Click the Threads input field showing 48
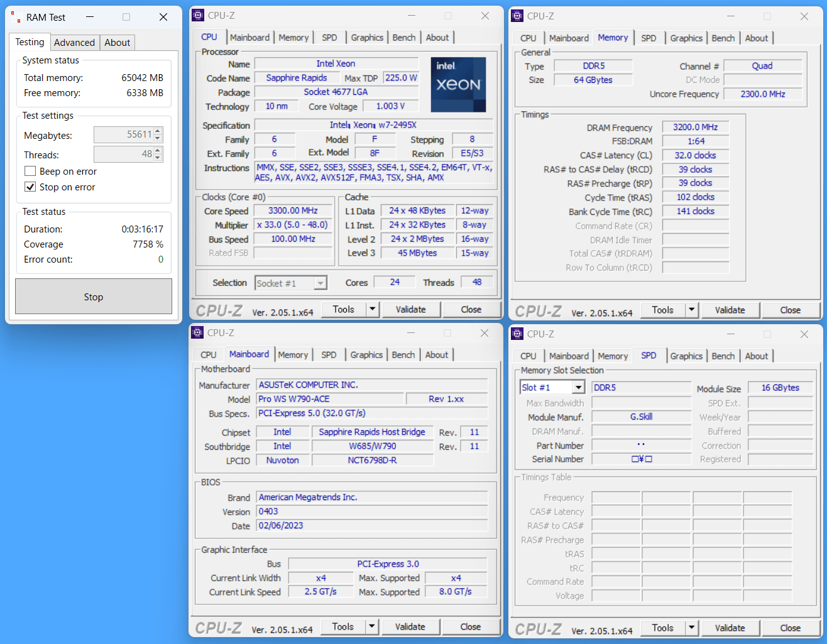 pyautogui.click(x=124, y=154)
